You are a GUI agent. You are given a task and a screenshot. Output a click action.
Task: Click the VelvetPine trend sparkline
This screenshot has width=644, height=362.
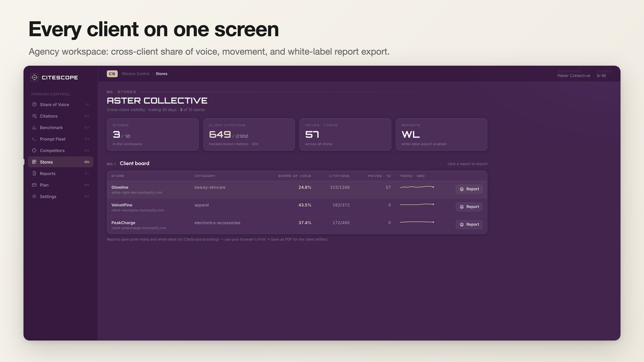[x=417, y=205]
